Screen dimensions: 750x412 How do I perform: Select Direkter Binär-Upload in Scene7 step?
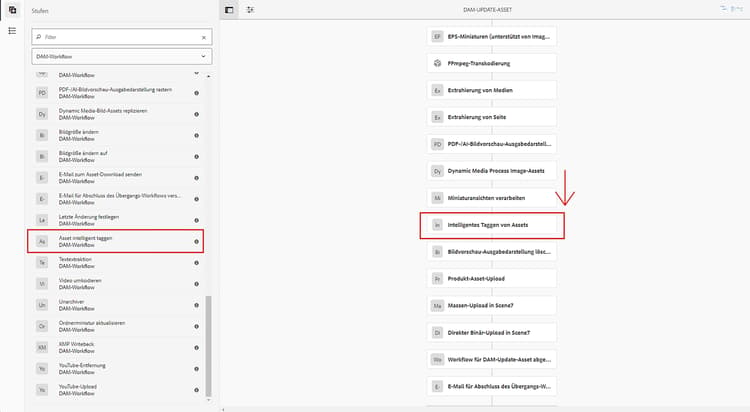[492, 332]
